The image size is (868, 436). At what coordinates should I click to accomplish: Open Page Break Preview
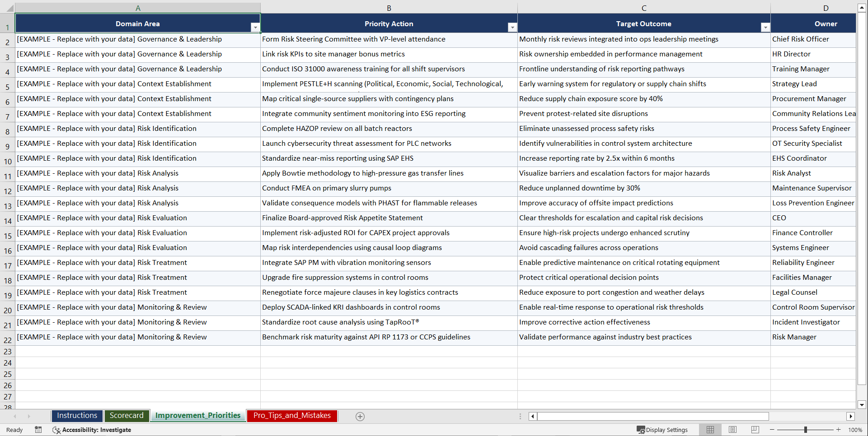(755, 430)
